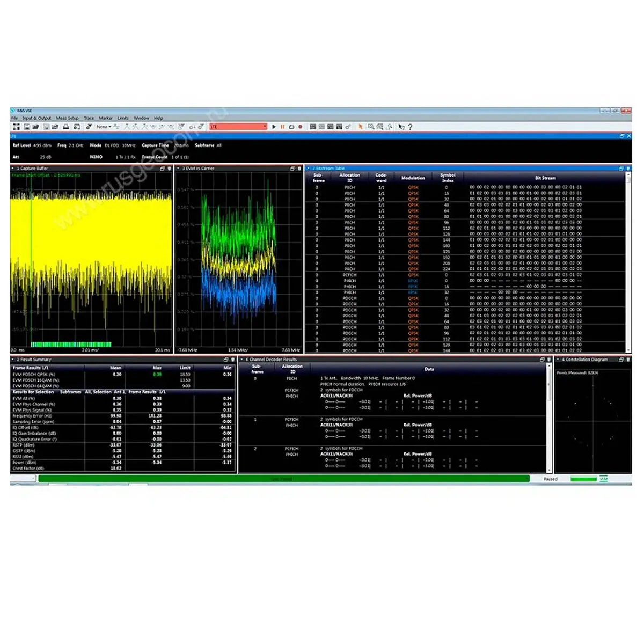This screenshot has width=644, height=644.
Task: Click the red Record icon in the toolbar
Action: tap(301, 127)
